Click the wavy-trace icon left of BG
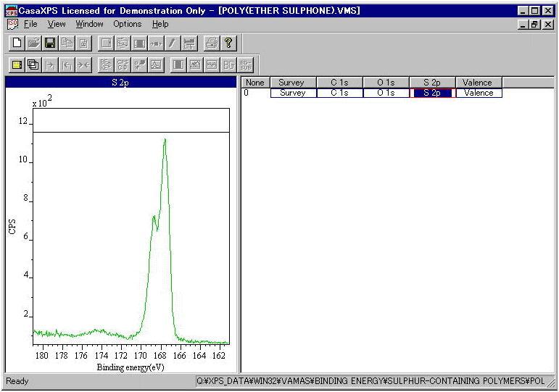This screenshot has height=392, width=559. pyautogui.click(x=212, y=65)
